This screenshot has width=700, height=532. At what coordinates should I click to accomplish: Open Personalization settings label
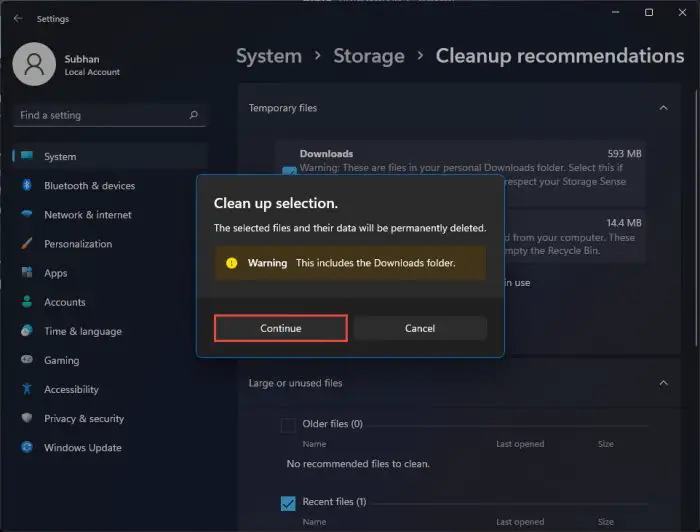pyautogui.click(x=78, y=244)
